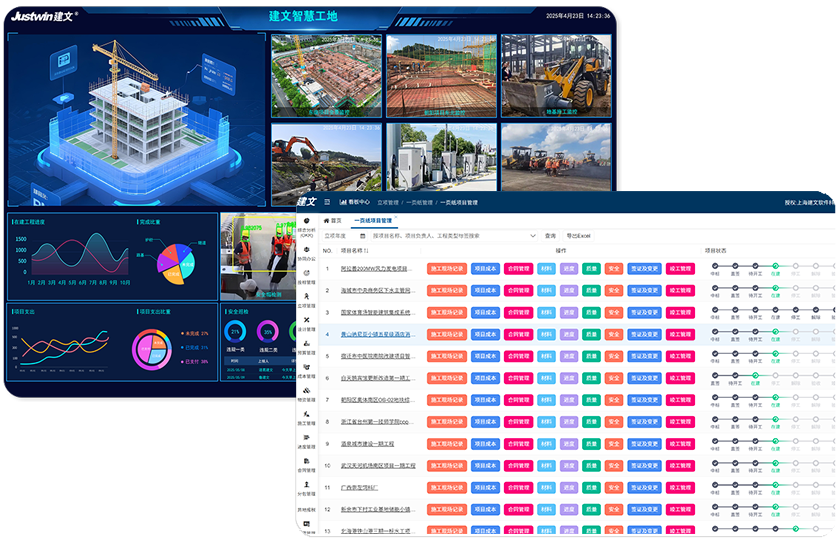This screenshot has width=840, height=542.
Task: Open the yellow loader camera feed thumbnail
Action: tap(557, 76)
